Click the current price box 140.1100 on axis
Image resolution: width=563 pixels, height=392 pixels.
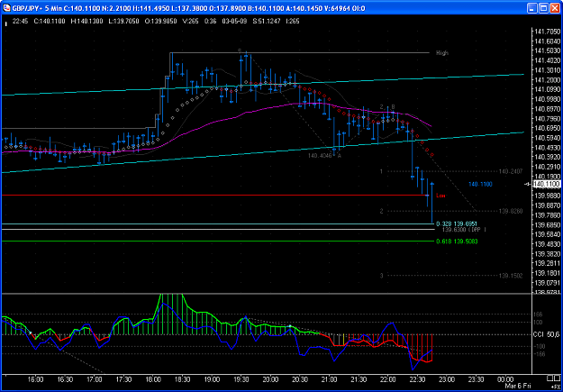click(x=547, y=184)
